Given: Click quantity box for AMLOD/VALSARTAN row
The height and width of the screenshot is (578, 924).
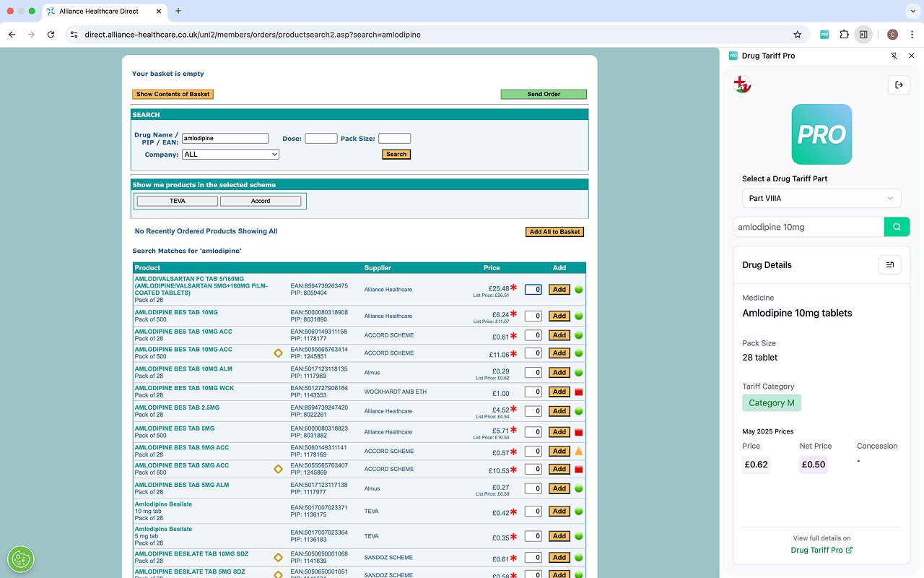Looking at the screenshot, I should click(533, 290).
